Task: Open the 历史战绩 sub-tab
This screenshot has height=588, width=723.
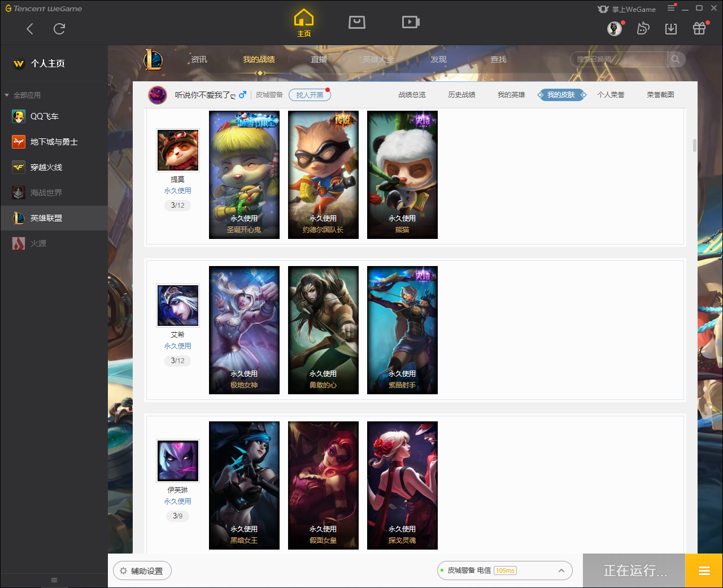Action: [461, 95]
